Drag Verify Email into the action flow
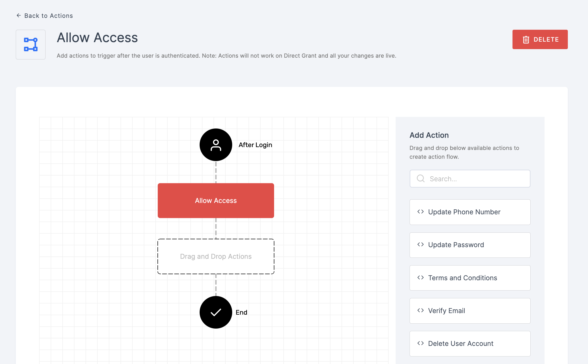This screenshot has height=364, width=588. point(470,310)
